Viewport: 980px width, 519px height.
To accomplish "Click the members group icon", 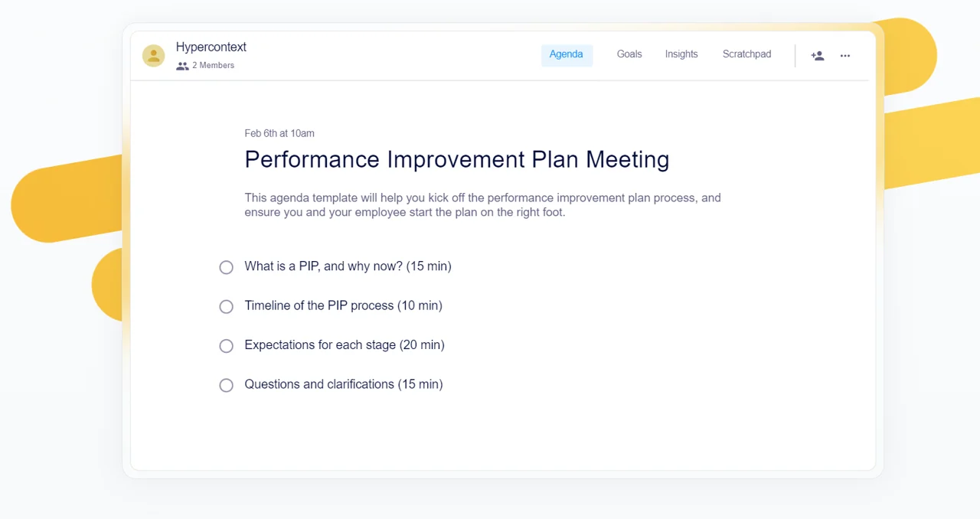I will point(182,66).
